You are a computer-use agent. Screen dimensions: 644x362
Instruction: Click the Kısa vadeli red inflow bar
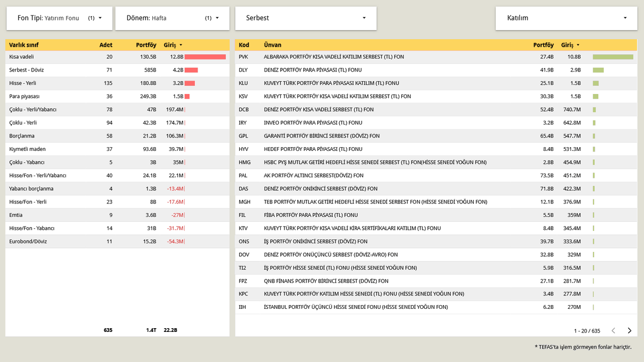tap(205, 57)
